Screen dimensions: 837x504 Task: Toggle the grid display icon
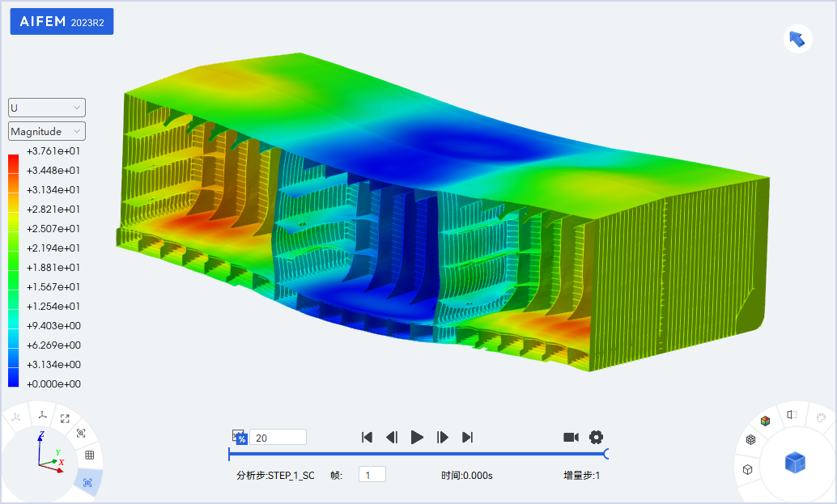(90, 455)
